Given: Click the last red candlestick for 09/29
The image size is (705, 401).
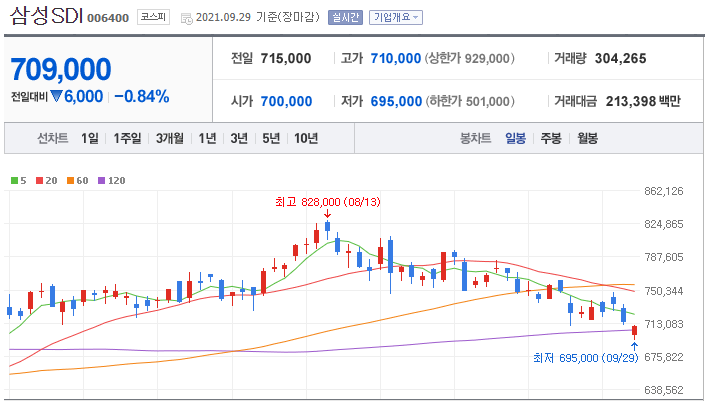Looking at the screenshot, I should tap(634, 331).
